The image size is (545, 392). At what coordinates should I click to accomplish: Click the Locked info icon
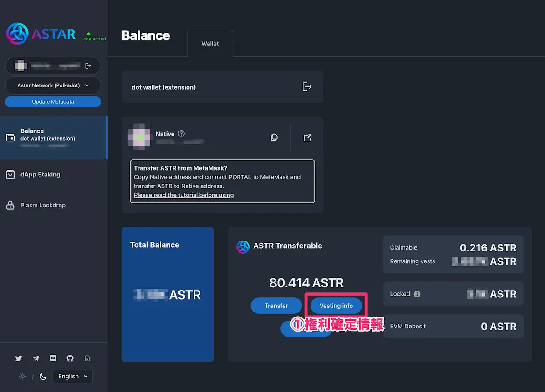pyautogui.click(x=417, y=294)
